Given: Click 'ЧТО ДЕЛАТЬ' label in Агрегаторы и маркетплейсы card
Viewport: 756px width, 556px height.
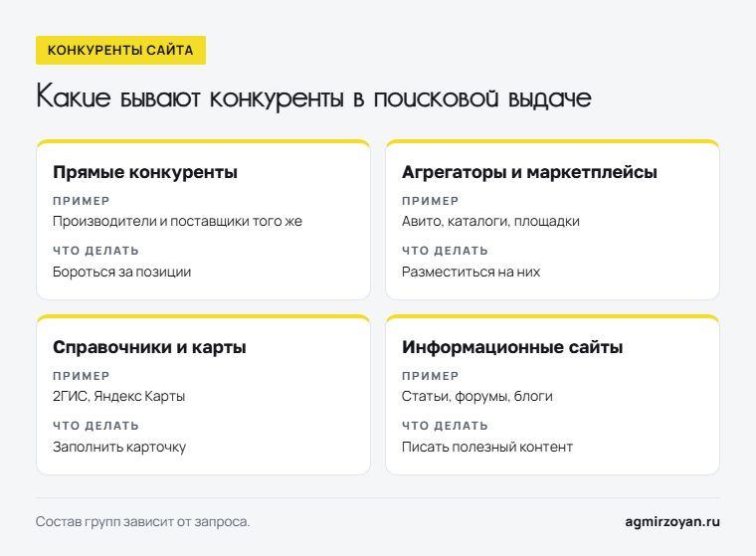Looking at the screenshot, I should (445, 251).
